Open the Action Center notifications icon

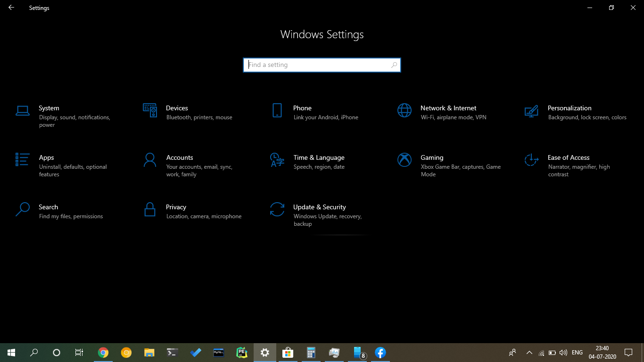(628, 353)
